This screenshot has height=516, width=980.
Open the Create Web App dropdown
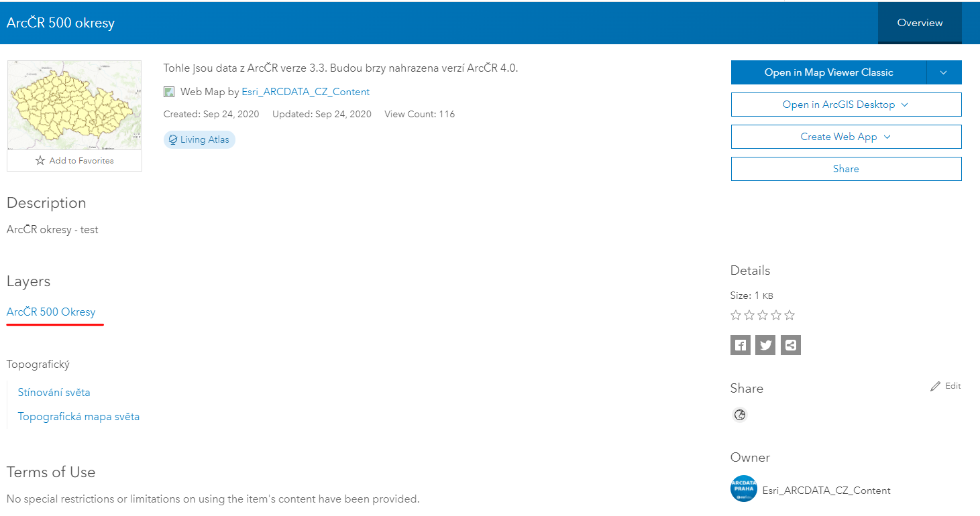pyautogui.click(x=846, y=137)
